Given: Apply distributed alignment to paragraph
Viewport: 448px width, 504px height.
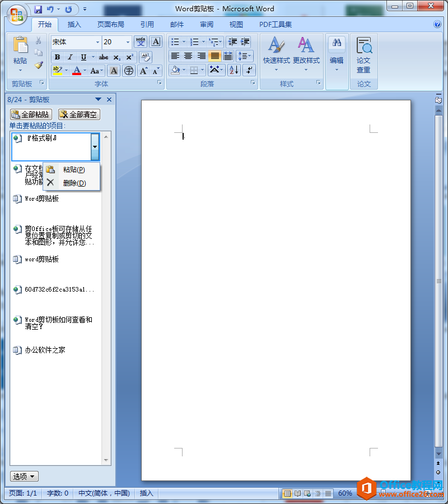Looking at the screenshot, I should click(228, 56).
